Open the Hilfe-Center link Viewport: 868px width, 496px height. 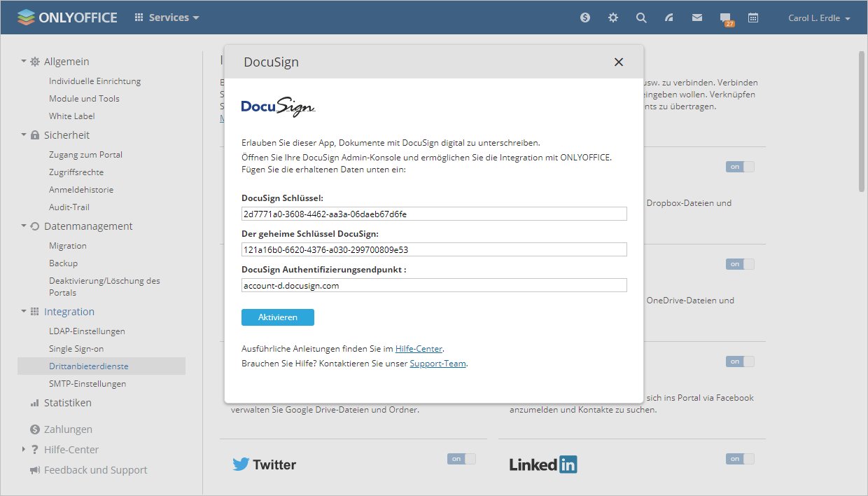pos(419,348)
